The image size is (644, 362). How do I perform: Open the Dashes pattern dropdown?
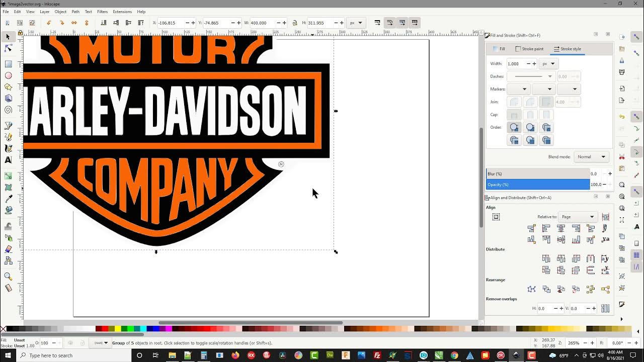point(531,76)
